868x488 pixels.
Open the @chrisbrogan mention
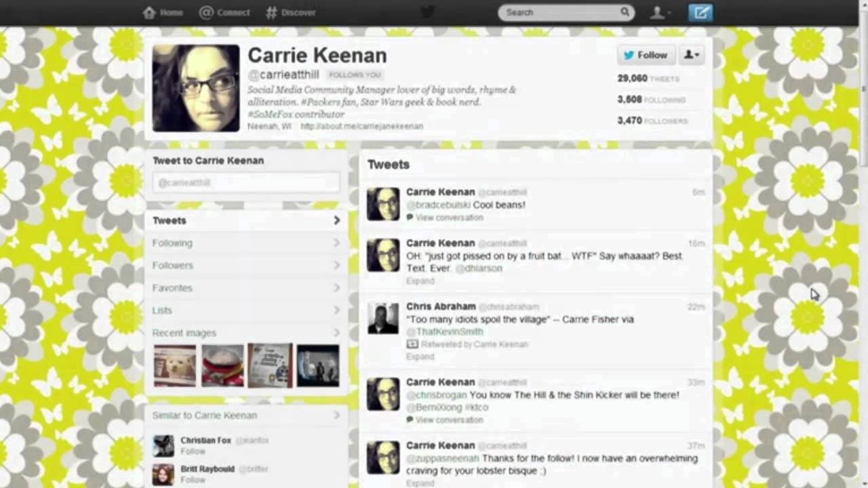click(436, 394)
